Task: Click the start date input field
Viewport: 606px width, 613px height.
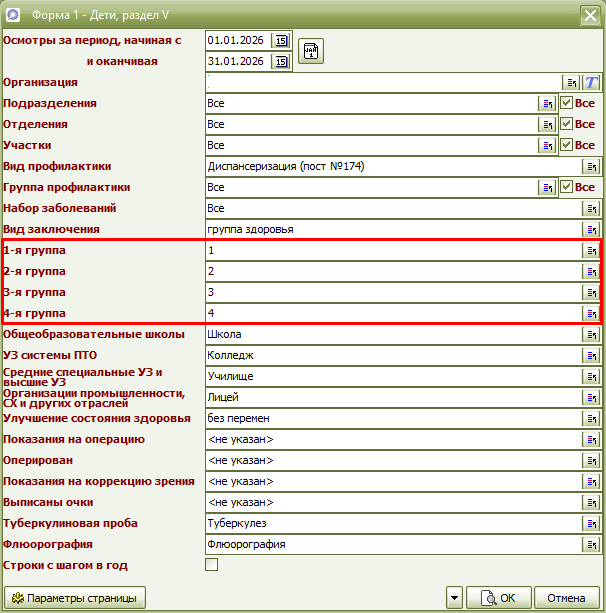Action: coord(238,40)
